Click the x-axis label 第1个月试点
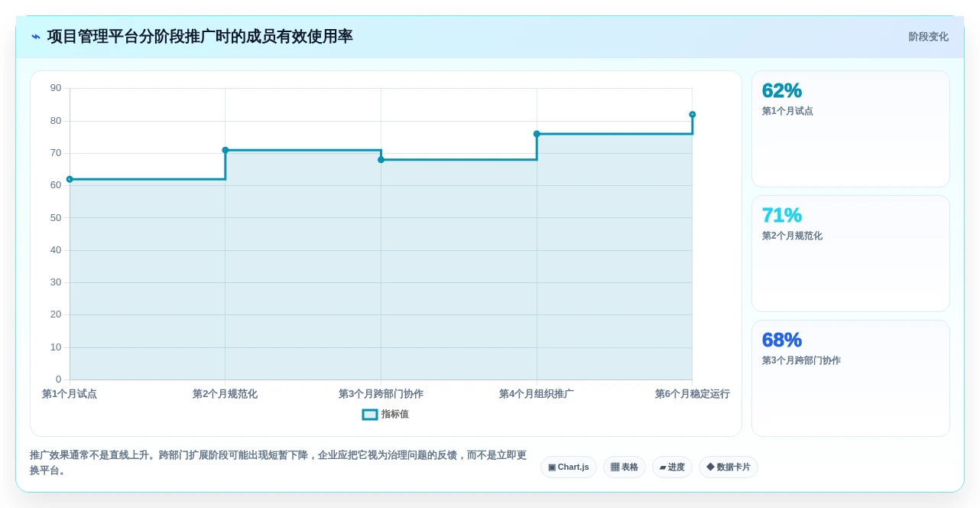The image size is (980, 508). coord(70,394)
